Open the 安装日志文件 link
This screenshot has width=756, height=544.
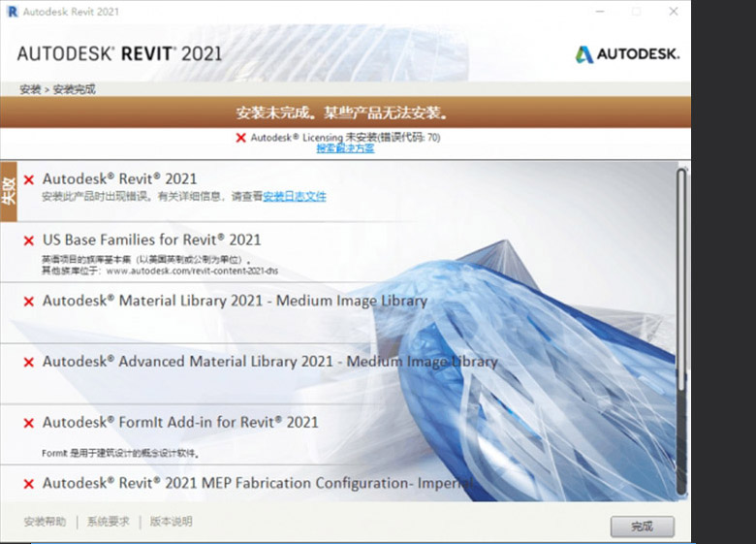[x=295, y=196]
